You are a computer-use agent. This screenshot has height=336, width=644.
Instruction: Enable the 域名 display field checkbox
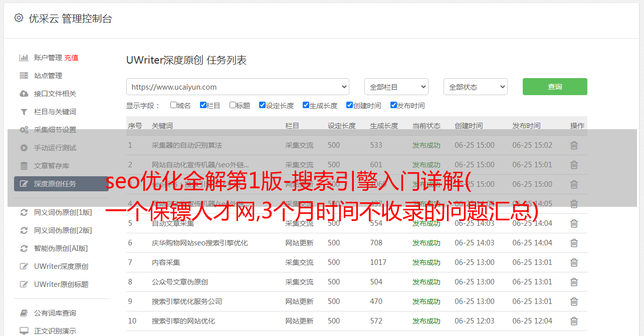click(x=173, y=105)
